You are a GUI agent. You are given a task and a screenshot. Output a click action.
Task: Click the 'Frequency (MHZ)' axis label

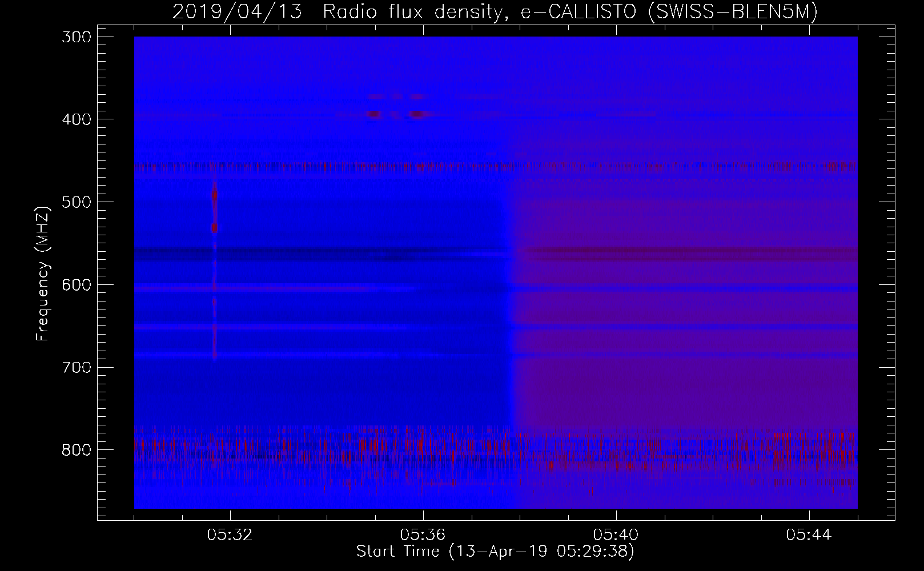click(43, 274)
